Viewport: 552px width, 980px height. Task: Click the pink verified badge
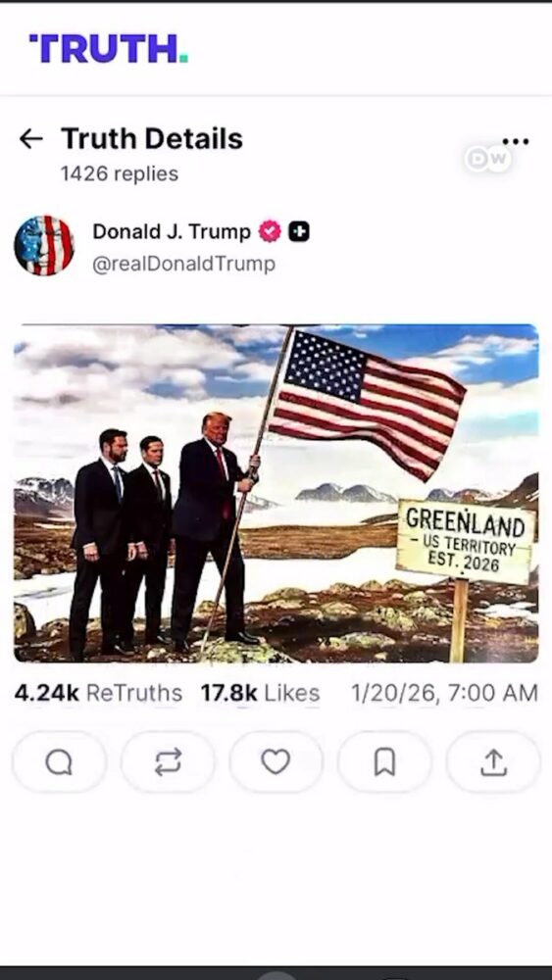point(270,232)
